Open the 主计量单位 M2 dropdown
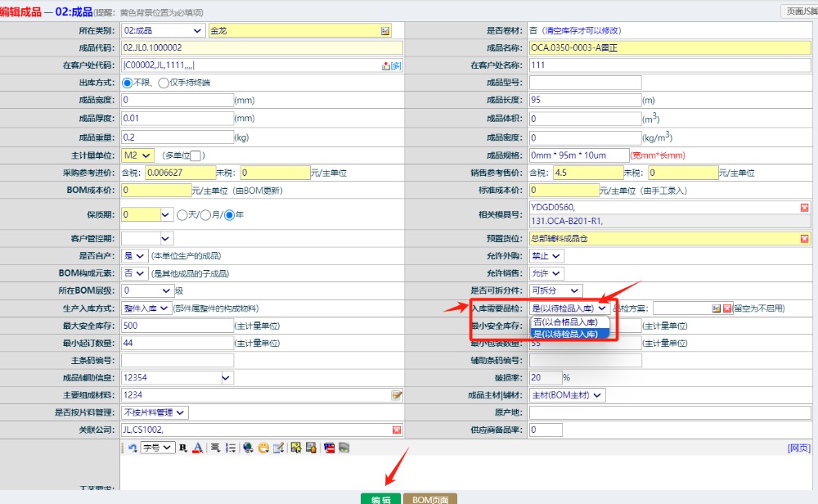Image resolution: width=818 pixels, height=504 pixels. pos(137,155)
